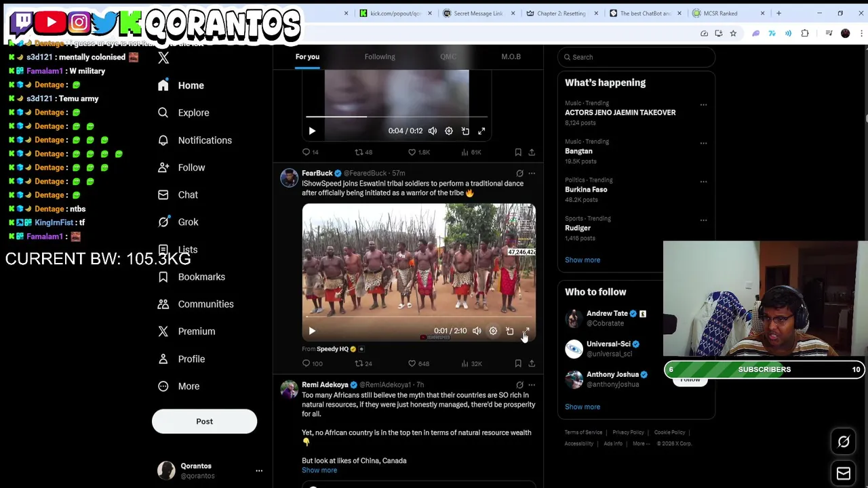
Task: Fullscreen the top 0:12 video
Action: pyautogui.click(x=481, y=131)
